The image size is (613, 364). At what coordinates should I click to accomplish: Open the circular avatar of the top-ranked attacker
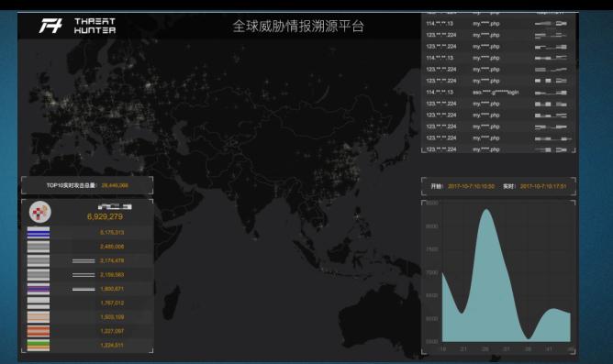(39, 212)
